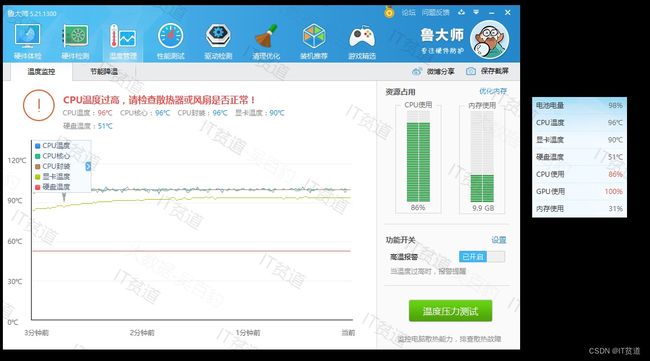This screenshot has width=650, height=361.
Task: Toggle 显卡温度 series in chart legend
Action: [53, 177]
